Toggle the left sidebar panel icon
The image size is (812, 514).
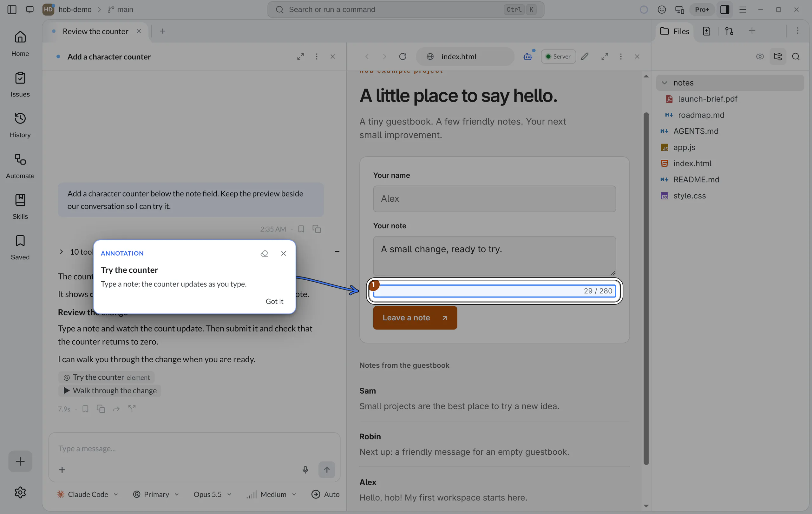[12, 10]
